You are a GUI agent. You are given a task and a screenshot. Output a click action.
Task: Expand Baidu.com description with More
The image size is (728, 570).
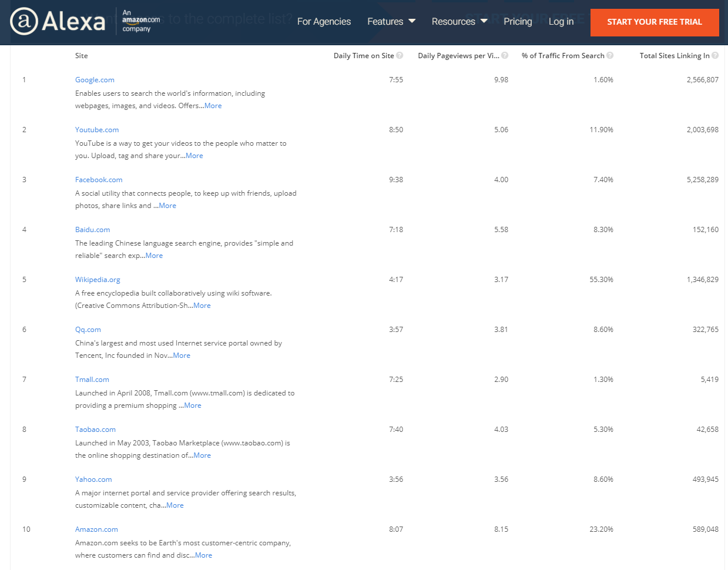(x=154, y=256)
